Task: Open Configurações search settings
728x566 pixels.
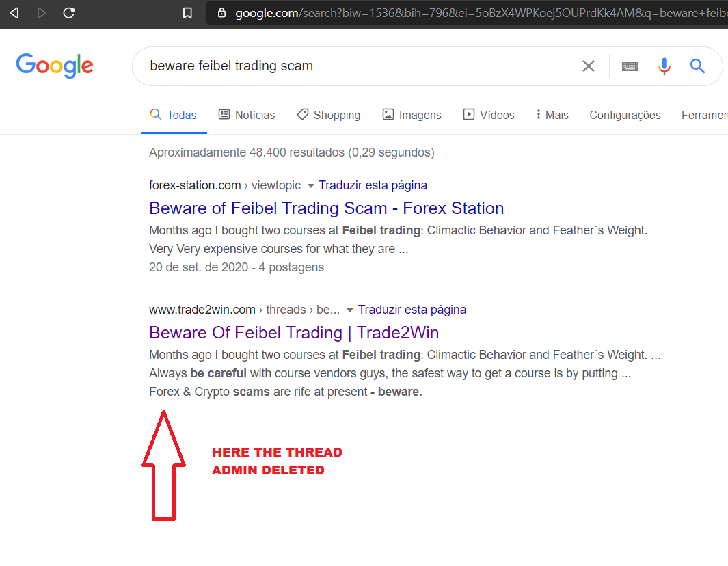Action: (625, 115)
